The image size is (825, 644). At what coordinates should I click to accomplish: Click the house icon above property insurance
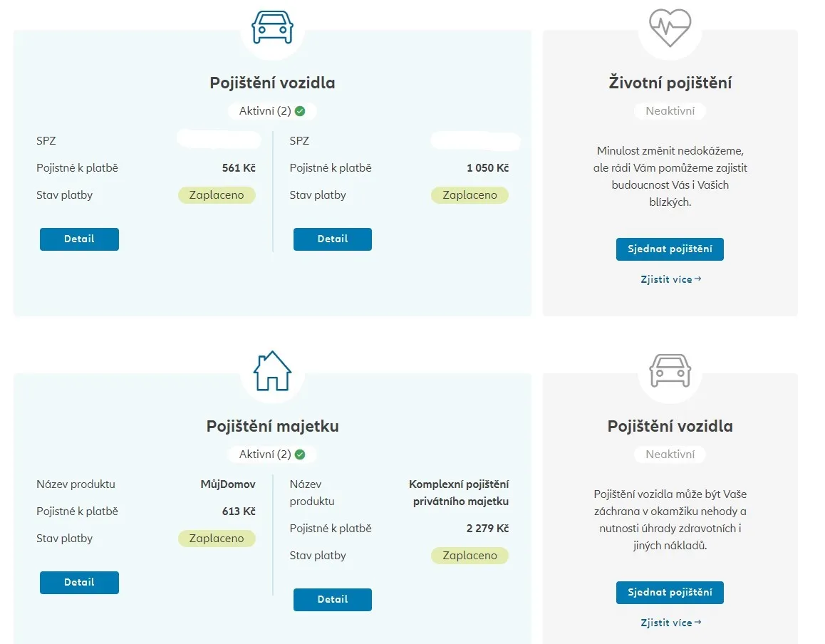coord(272,371)
